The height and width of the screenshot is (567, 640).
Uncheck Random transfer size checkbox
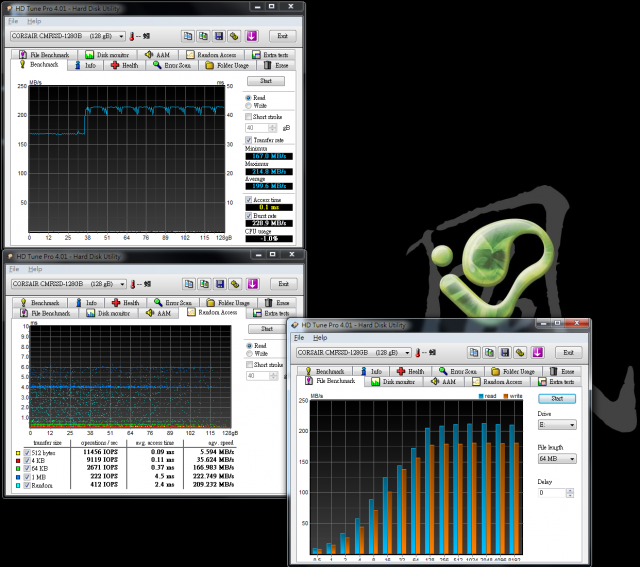(x=27, y=485)
